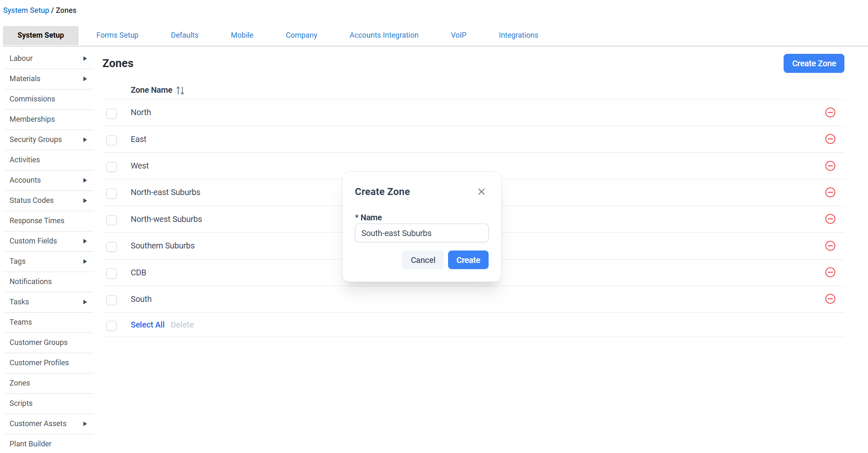Viewport: 868px width, 453px height.
Task: Switch to the Forms Setup tab
Action: (117, 35)
